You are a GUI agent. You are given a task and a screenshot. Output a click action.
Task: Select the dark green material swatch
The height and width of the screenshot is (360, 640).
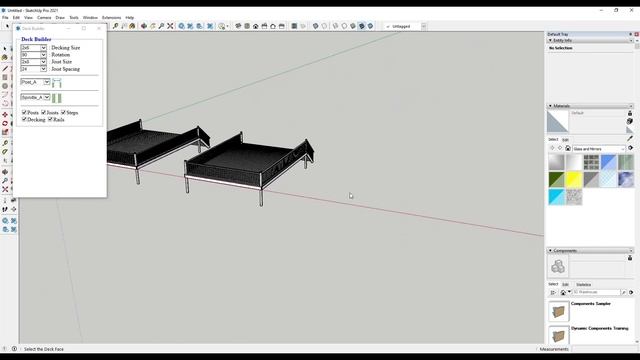(556, 179)
